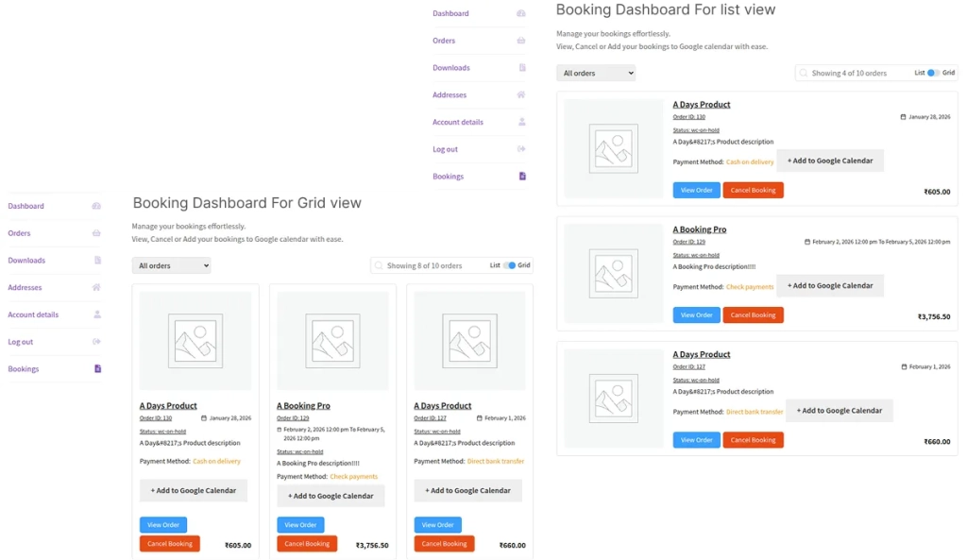Open A Days Product order details link
Viewport: 967px width, 560px height.
click(702, 104)
